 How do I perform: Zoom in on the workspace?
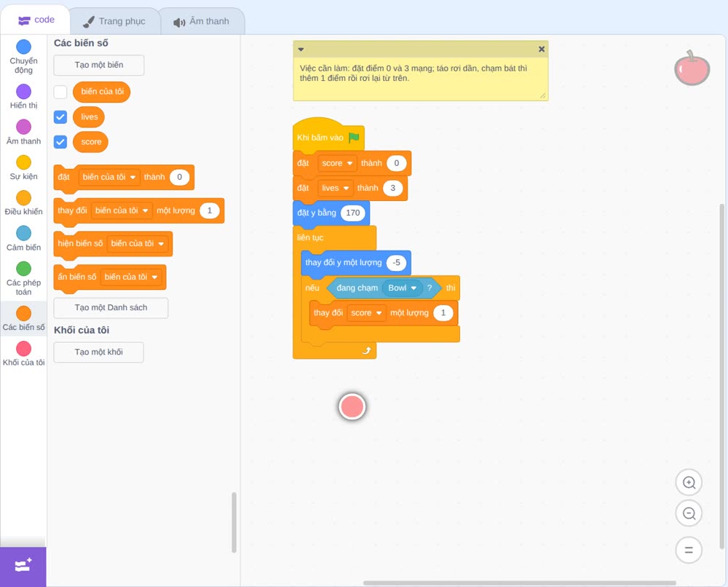click(x=689, y=483)
